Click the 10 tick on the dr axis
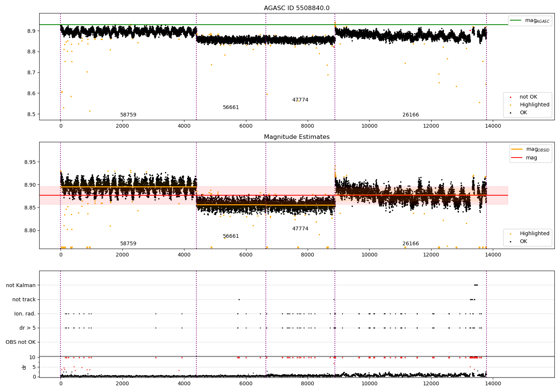This screenshot has width=560, height=392. coord(32,357)
